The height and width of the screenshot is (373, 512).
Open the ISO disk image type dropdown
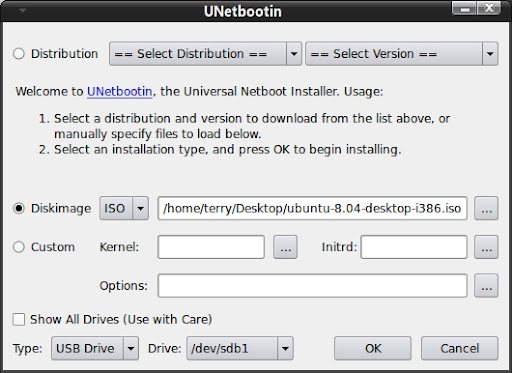124,208
